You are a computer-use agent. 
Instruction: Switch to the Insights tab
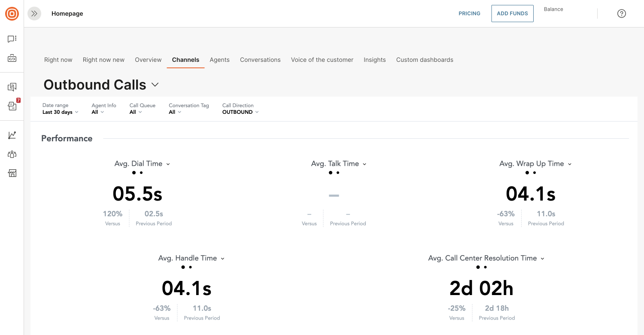tap(374, 60)
